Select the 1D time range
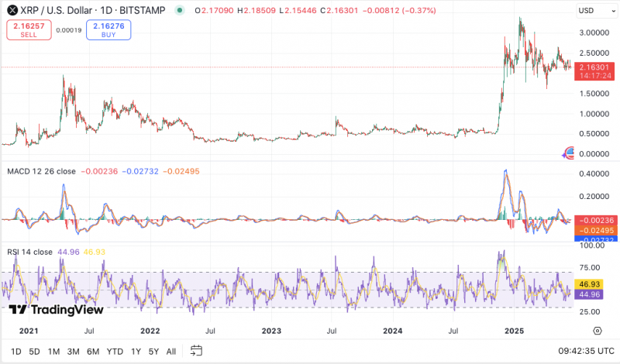 16,352
